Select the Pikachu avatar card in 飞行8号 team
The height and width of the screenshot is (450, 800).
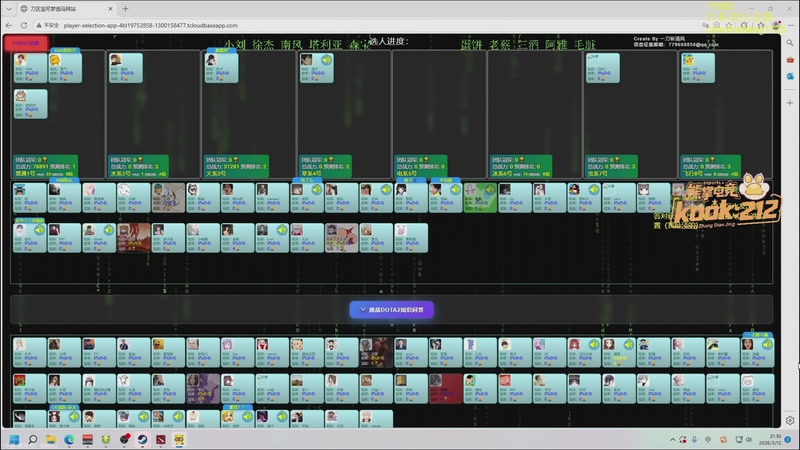point(697,68)
